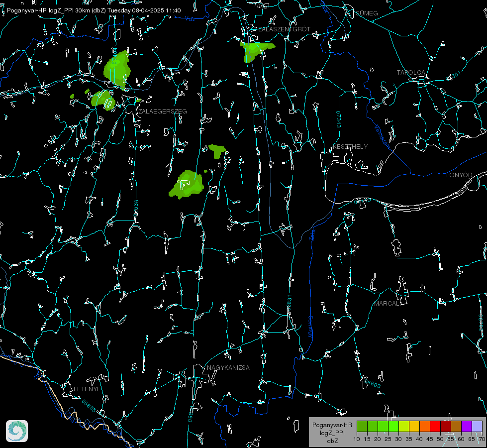Click the road number 06635 label
Viewport: 487px width, 448px height.
[x=89, y=406]
